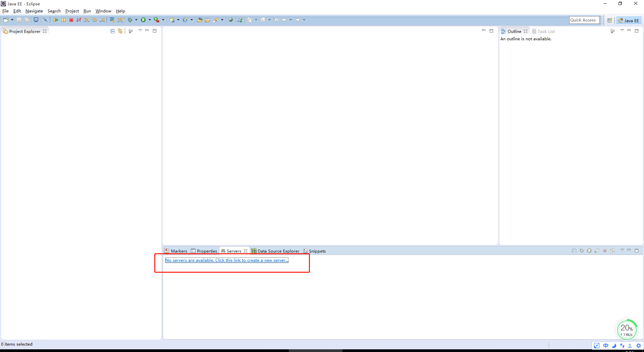Open the Navigate menu

34,11
